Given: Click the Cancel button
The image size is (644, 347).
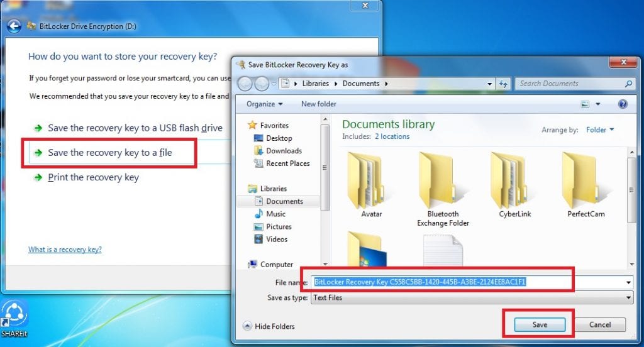Looking at the screenshot, I should click(599, 325).
